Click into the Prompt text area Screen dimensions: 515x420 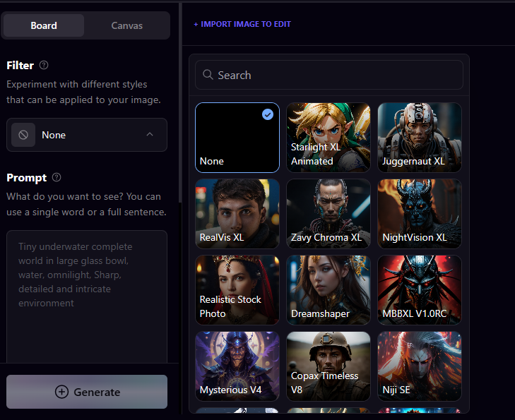87,296
